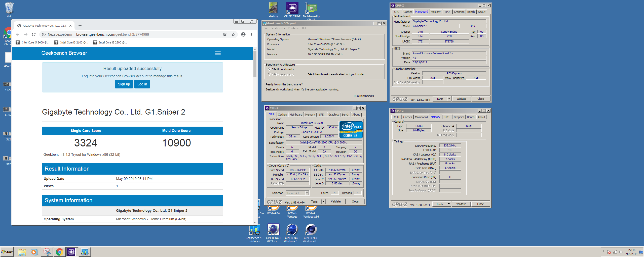Click Run Benchmarks in Geekbench 3
Screen dimensions: 644x257
[364, 96]
